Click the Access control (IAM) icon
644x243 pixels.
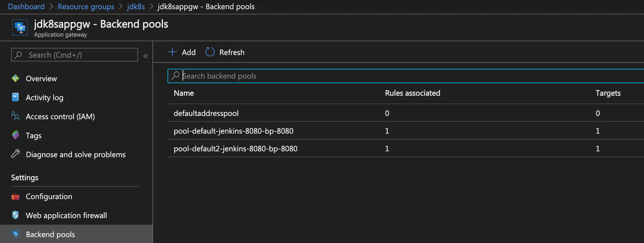[15, 116]
